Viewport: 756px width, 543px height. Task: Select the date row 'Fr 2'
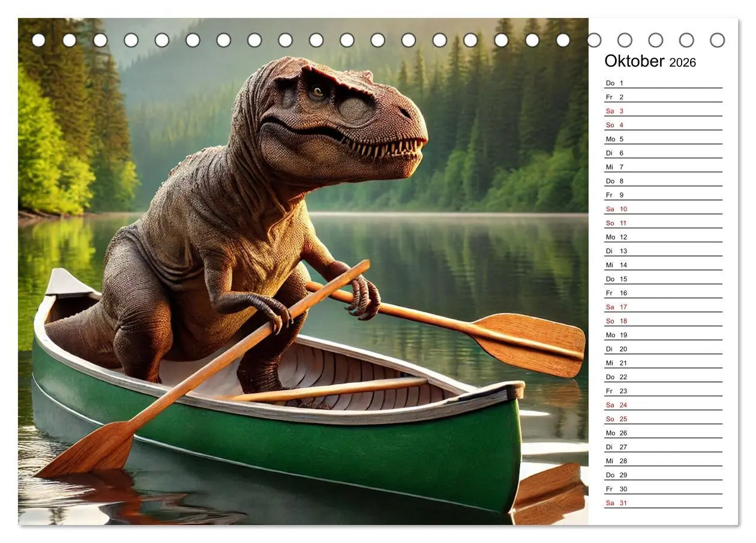(x=663, y=97)
